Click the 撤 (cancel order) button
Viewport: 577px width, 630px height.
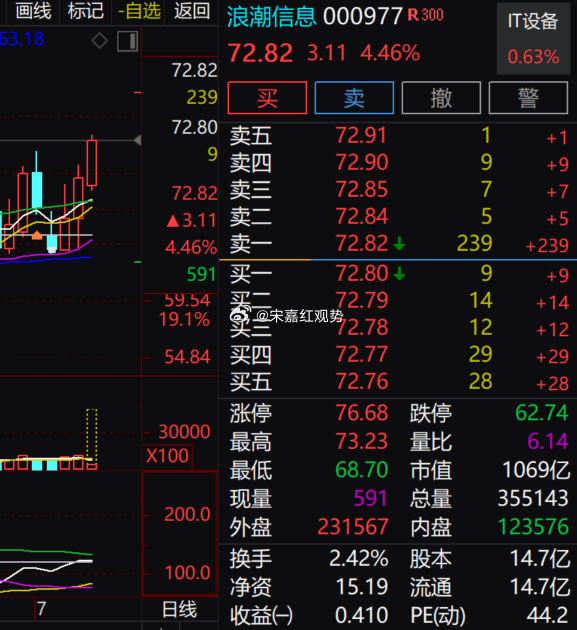[441, 98]
